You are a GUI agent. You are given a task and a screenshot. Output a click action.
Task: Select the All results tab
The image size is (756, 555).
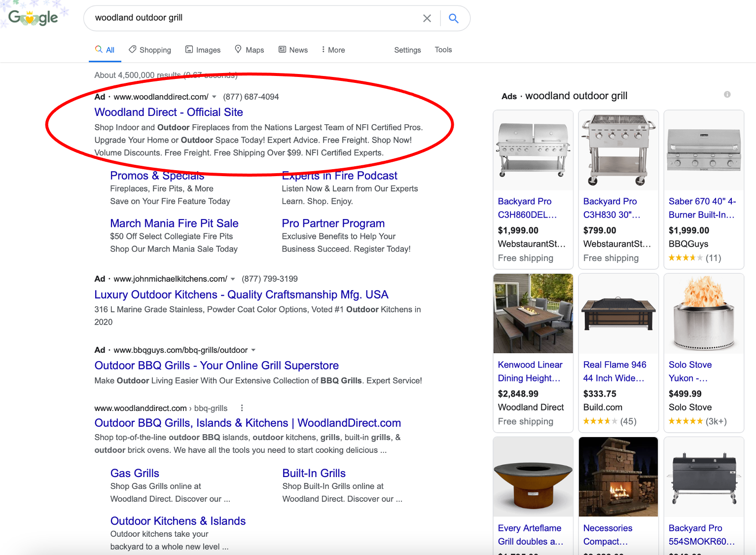(105, 50)
